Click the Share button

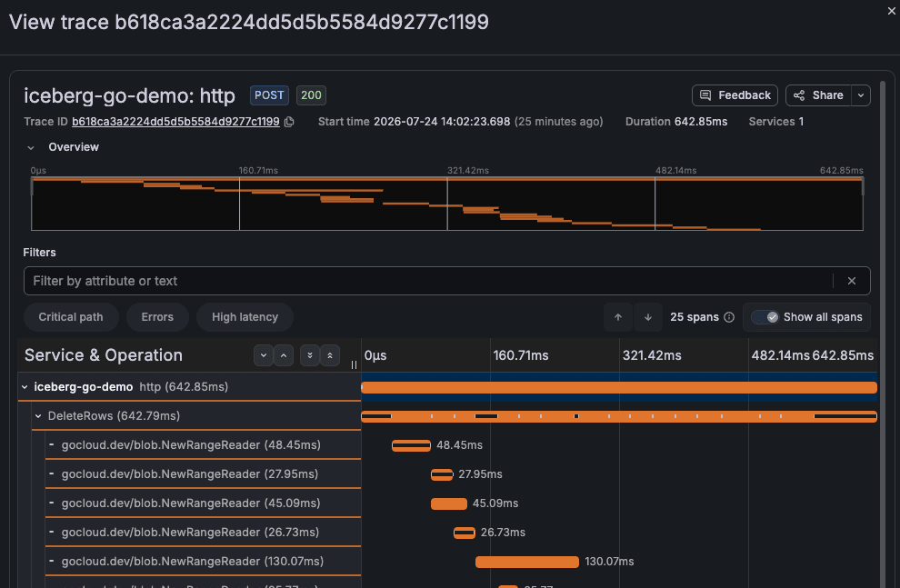(x=818, y=95)
